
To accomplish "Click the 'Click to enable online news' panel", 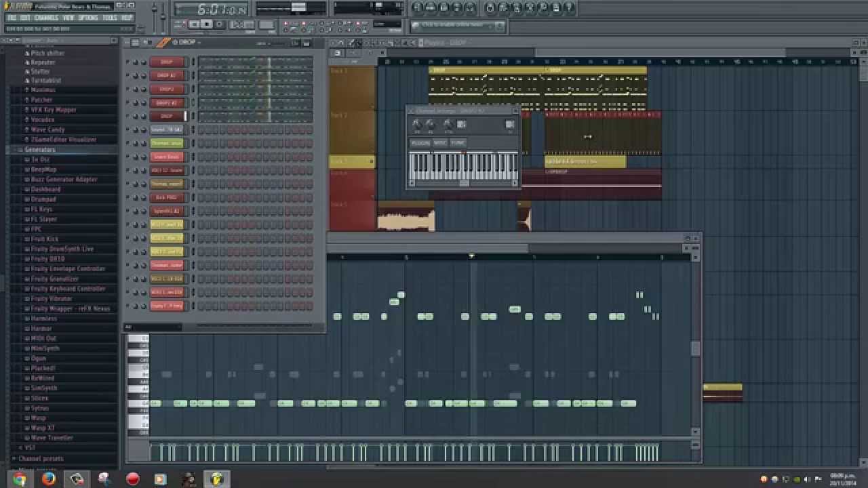I will (x=458, y=26).
